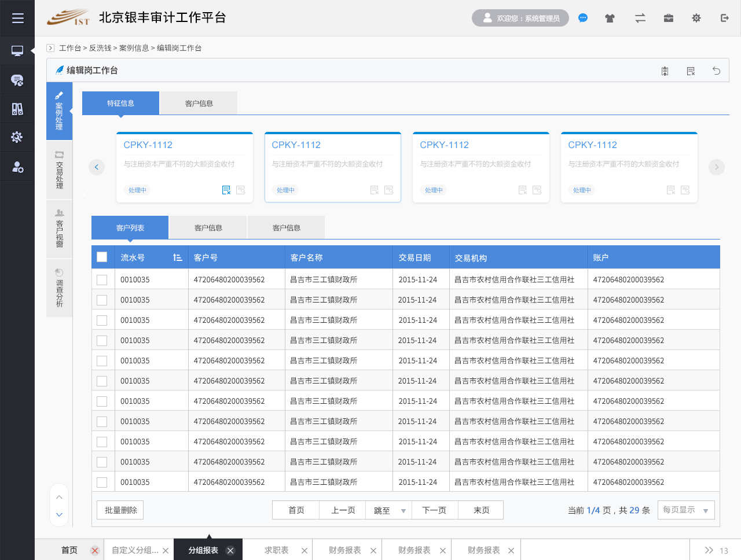Switch to the 客户信息 tab
741x560 pixels.
(x=199, y=102)
